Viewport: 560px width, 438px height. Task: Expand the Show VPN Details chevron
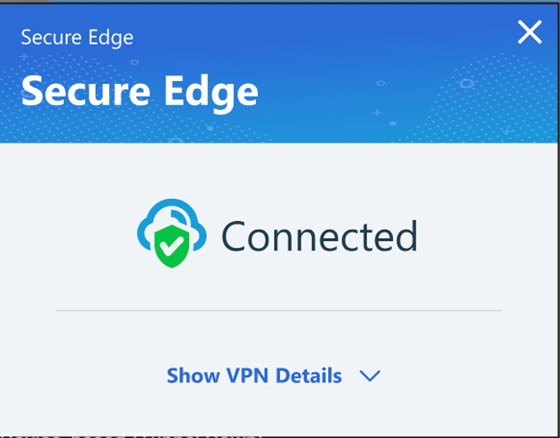370,375
